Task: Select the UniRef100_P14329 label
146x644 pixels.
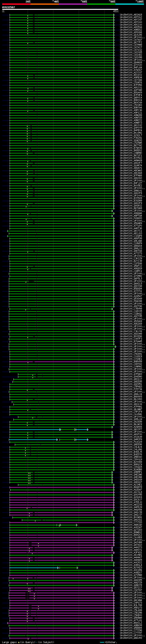Action: pos(131,442)
